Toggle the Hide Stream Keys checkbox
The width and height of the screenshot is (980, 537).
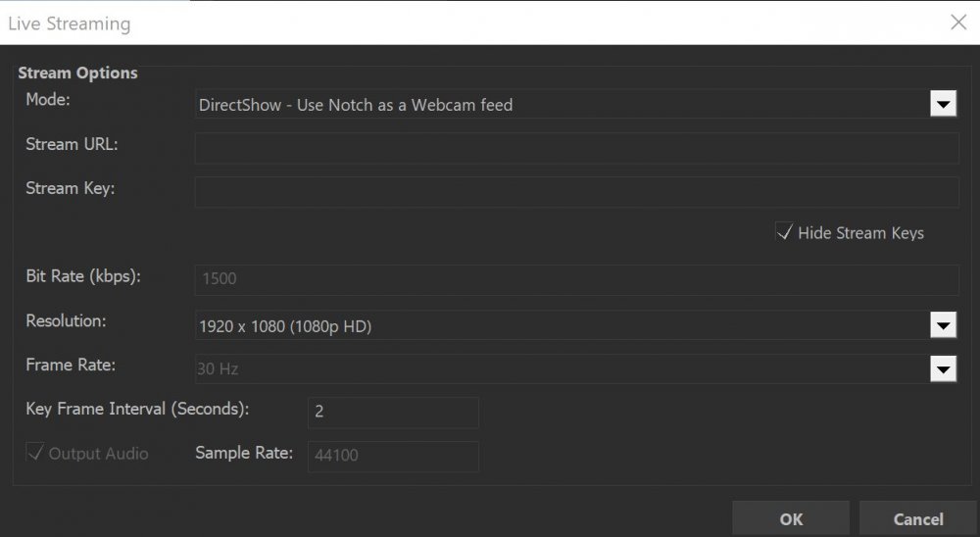784,232
